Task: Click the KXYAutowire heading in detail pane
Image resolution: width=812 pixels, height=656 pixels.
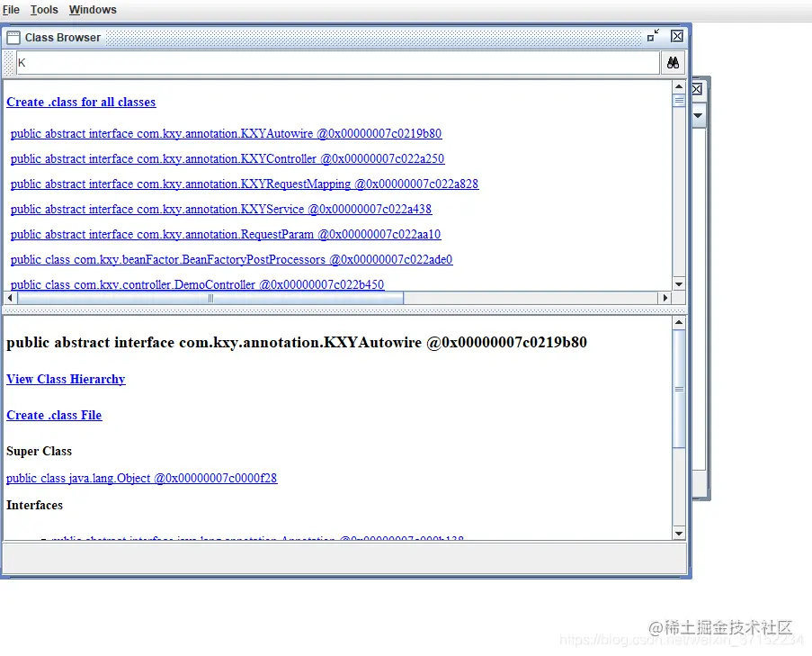Action: [x=297, y=343]
